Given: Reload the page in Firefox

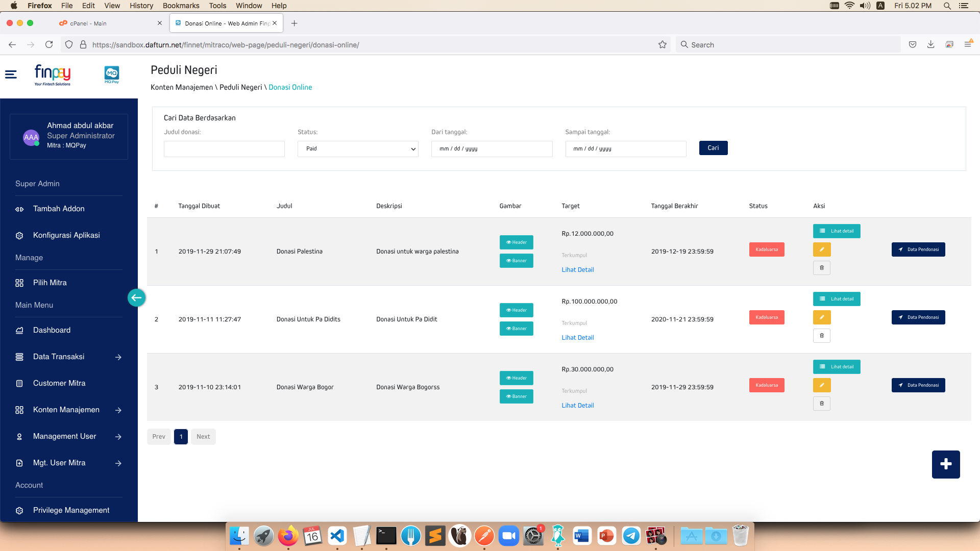Looking at the screenshot, I should coord(49,45).
